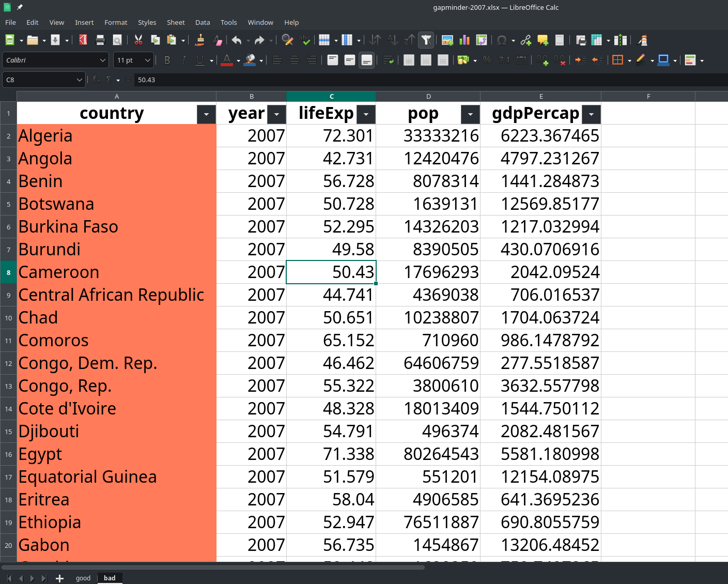Run the spelling check
The image size is (728, 584).
coord(305,40)
